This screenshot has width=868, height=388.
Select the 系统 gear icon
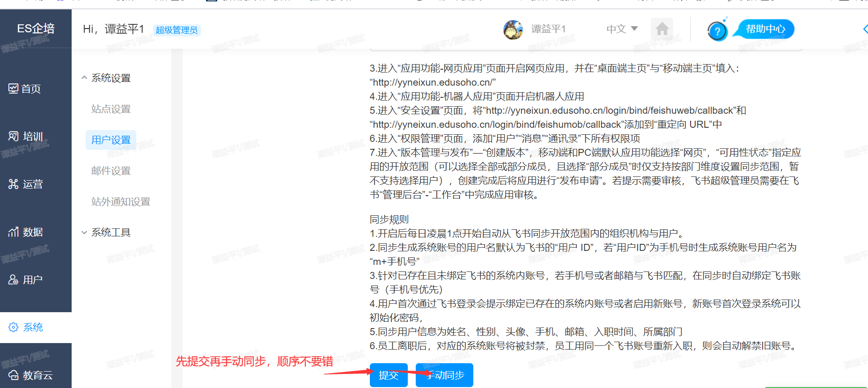pos(14,327)
